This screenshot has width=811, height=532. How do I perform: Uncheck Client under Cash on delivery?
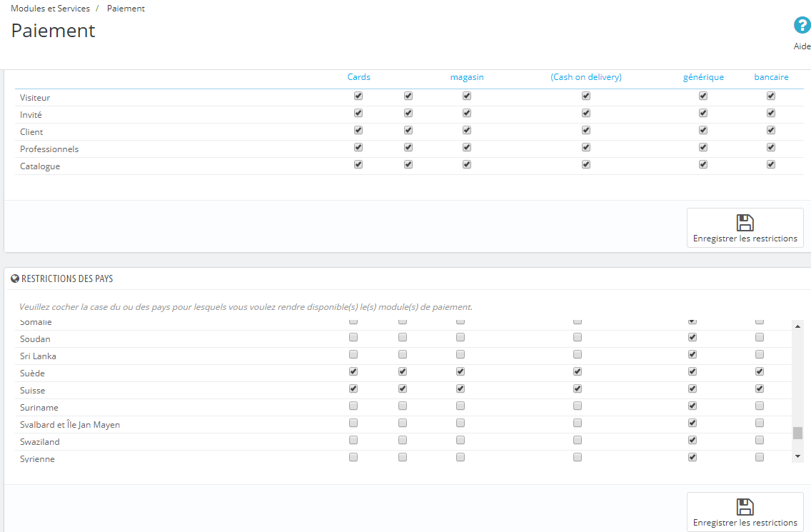click(x=586, y=130)
